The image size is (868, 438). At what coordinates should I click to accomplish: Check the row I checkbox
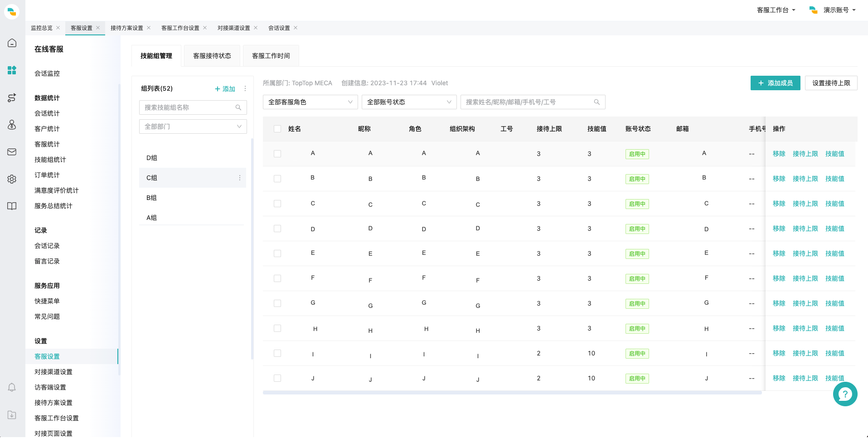277,353
